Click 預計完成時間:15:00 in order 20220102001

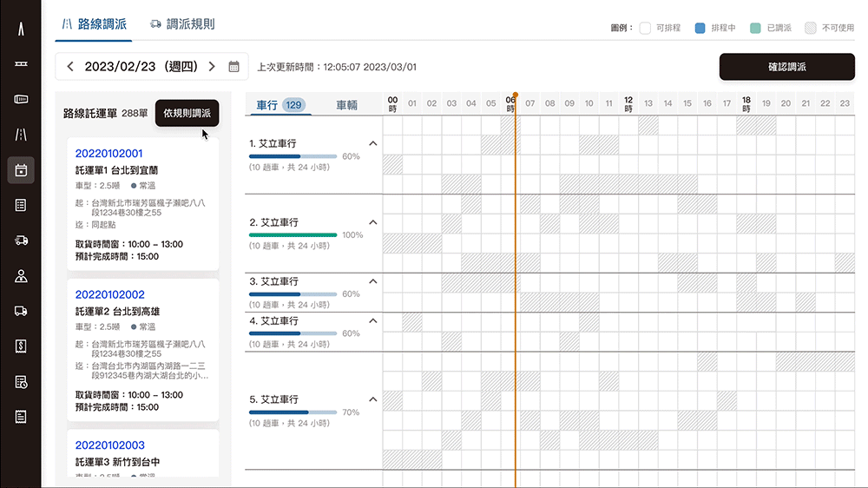click(x=117, y=256)
